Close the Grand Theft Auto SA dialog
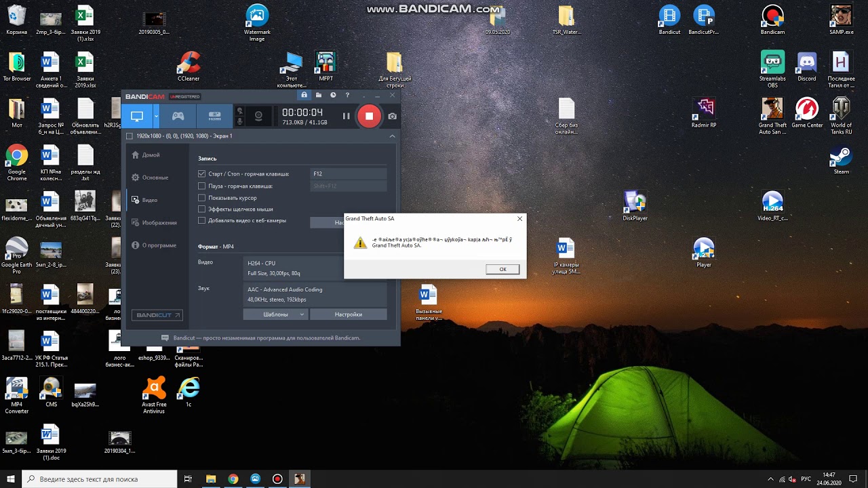This screenshot has width=868, height=488. [520, 219]
